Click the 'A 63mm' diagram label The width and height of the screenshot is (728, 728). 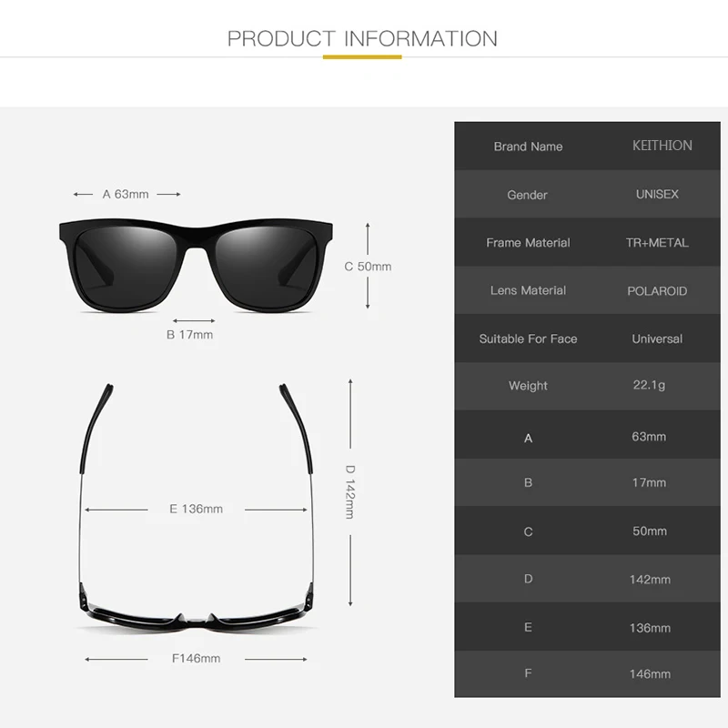[x=126, y=194]
